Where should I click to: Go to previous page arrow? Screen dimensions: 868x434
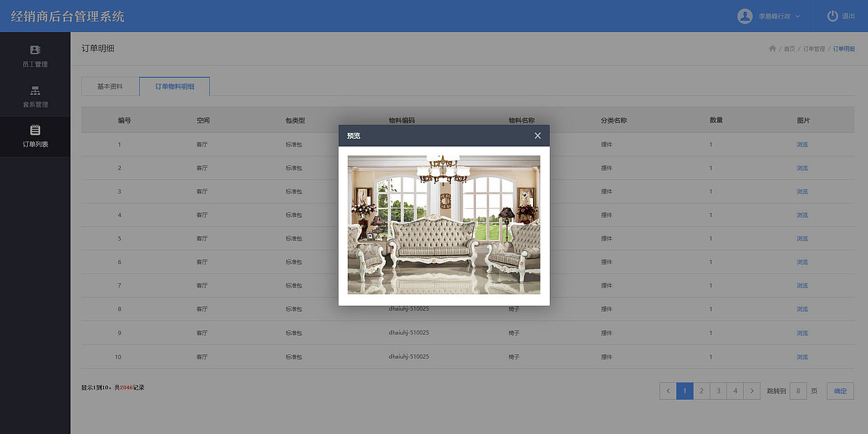pyautogui.click(x=668, y=391)
